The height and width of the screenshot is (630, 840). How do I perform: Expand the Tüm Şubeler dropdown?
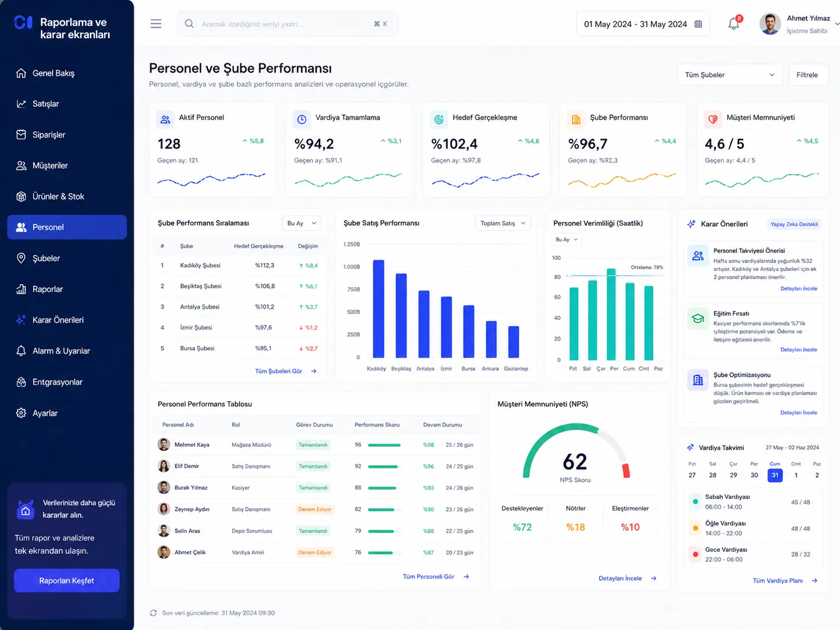[730, 75]
